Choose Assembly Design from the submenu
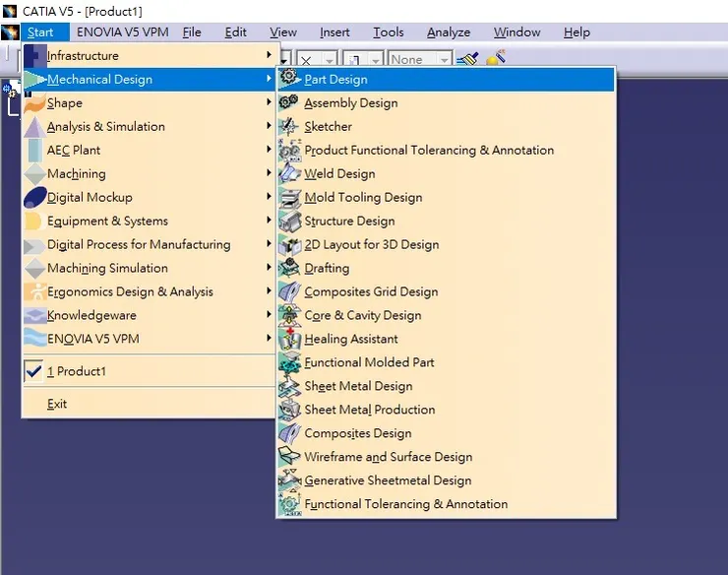 coord(446,102)
